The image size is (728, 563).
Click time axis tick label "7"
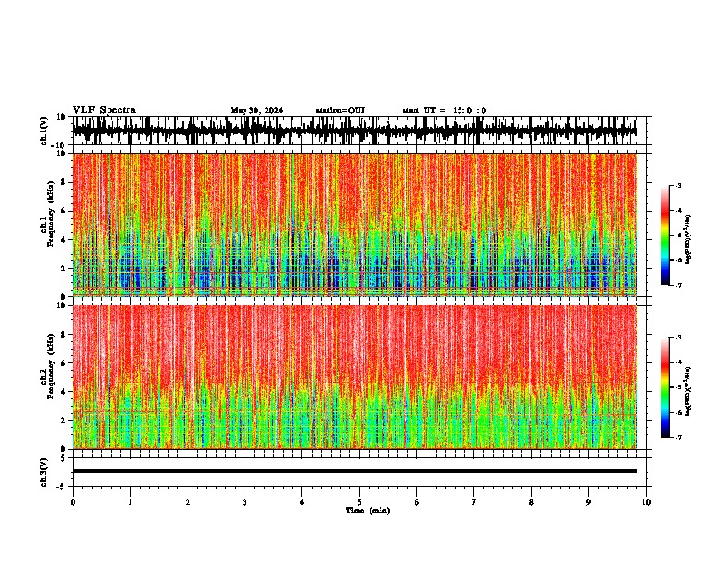(x=474, y=502)
